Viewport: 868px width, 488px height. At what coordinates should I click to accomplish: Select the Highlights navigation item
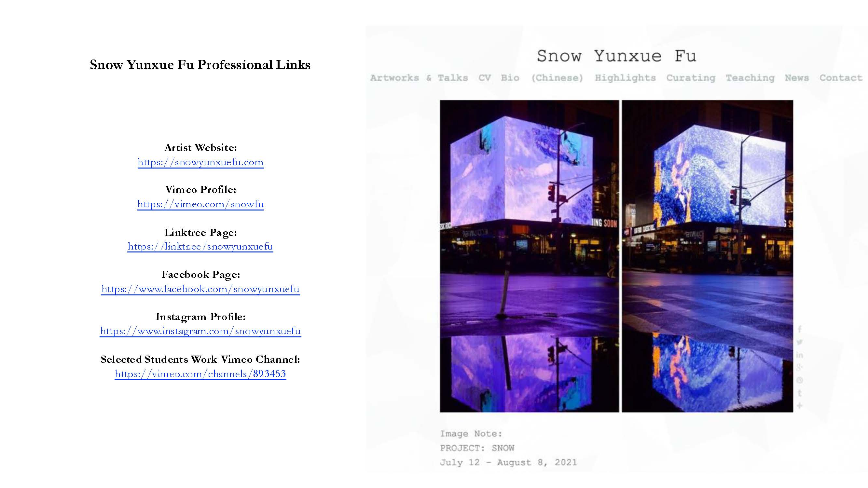[625, 78]
